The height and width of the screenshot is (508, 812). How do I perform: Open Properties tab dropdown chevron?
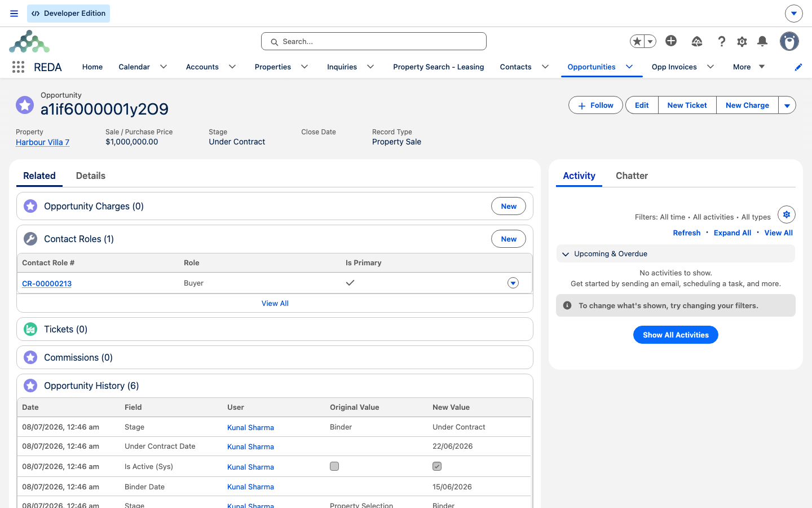pos(304,67)
